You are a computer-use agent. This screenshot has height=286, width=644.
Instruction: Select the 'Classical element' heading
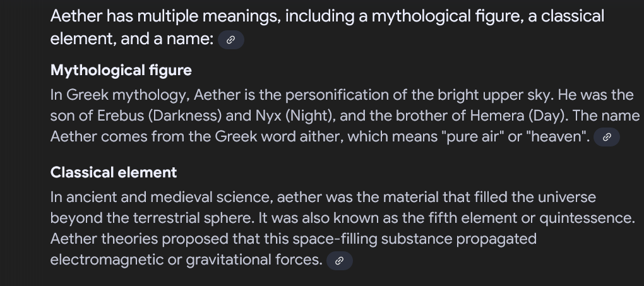[114, 172]
